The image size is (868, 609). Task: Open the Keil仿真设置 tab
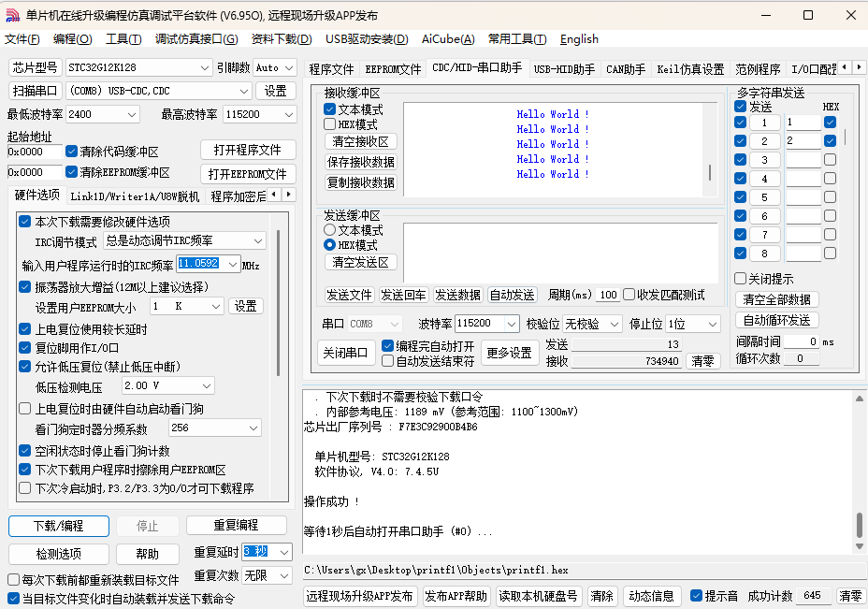(x=690, y=69)
